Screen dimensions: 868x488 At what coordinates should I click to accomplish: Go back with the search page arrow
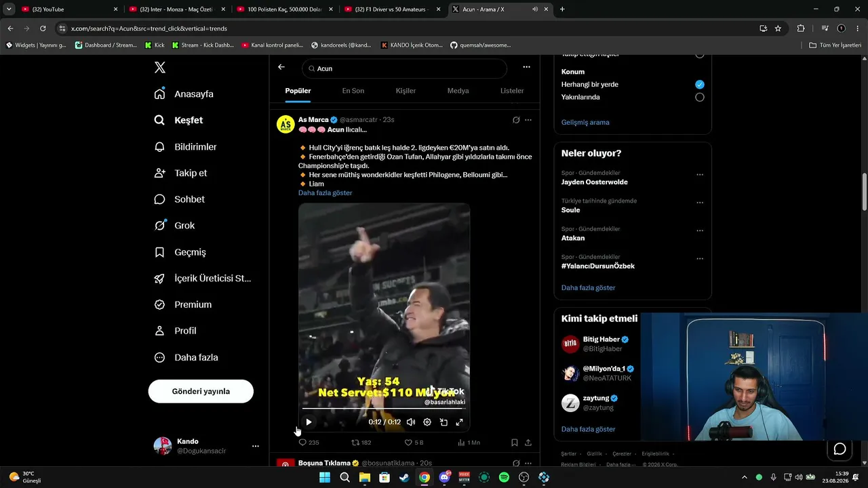281,67
